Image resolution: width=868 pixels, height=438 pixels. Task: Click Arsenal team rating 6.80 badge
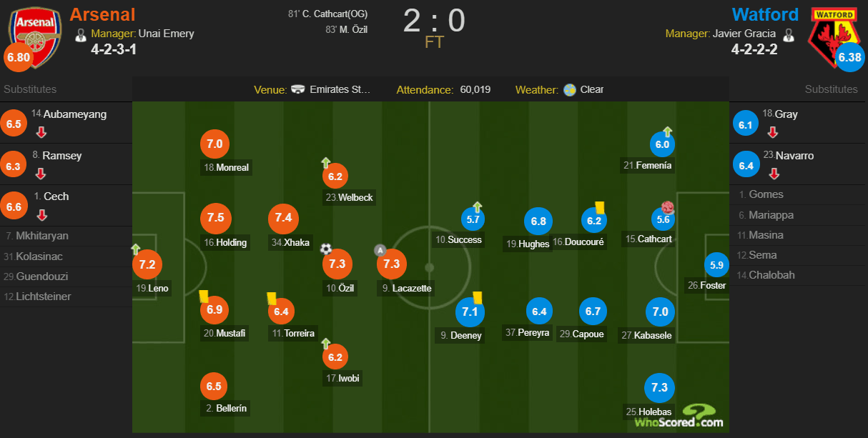coord(18,58)
